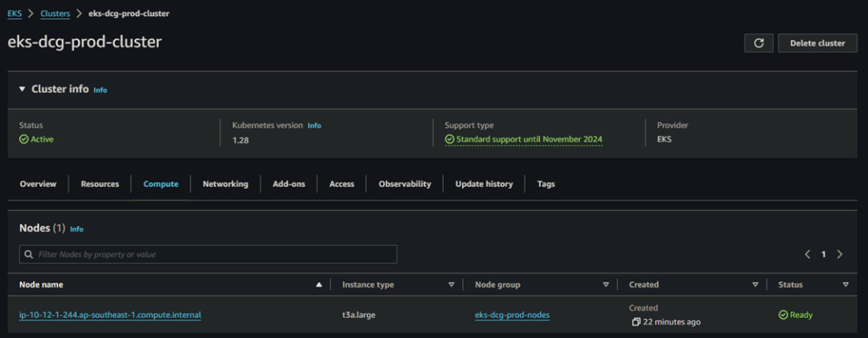
Task: Open the ip-10-12-1-244 node link
Action: pos(110,315)
